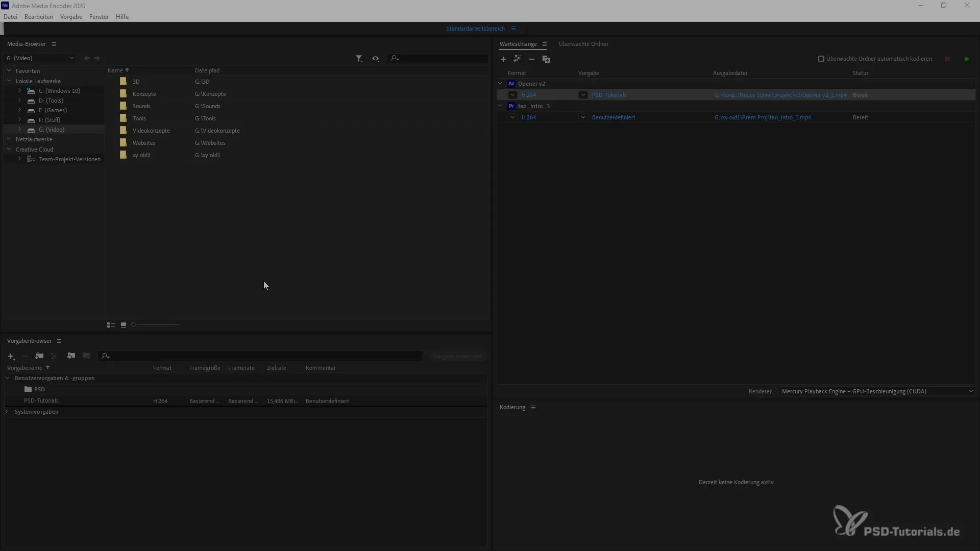
Task: Switch to the Überwachte Ordner tab
Action: 583,44
